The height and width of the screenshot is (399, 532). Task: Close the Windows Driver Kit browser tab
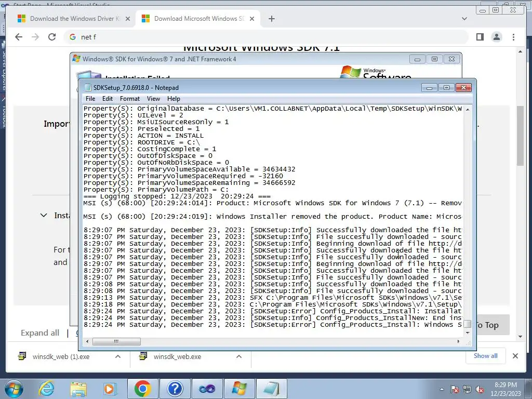128,19
